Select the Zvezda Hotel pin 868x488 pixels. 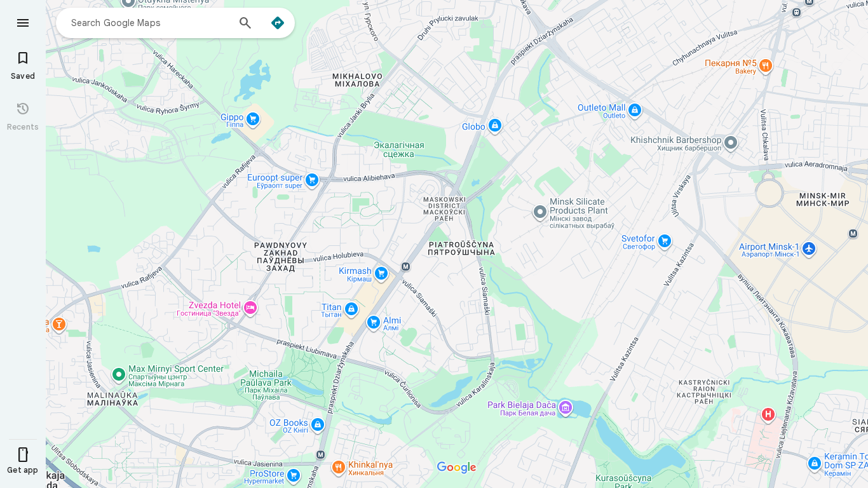click(x=250, y=308)
